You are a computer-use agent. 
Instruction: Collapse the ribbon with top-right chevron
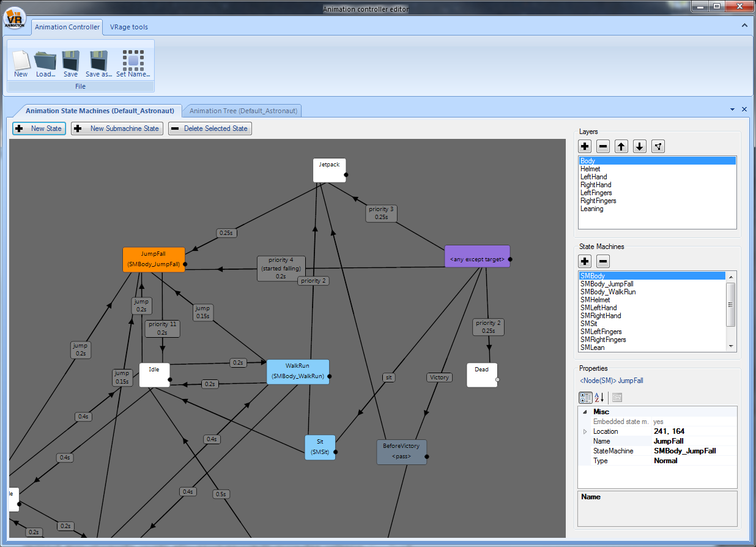coord(744,26)
